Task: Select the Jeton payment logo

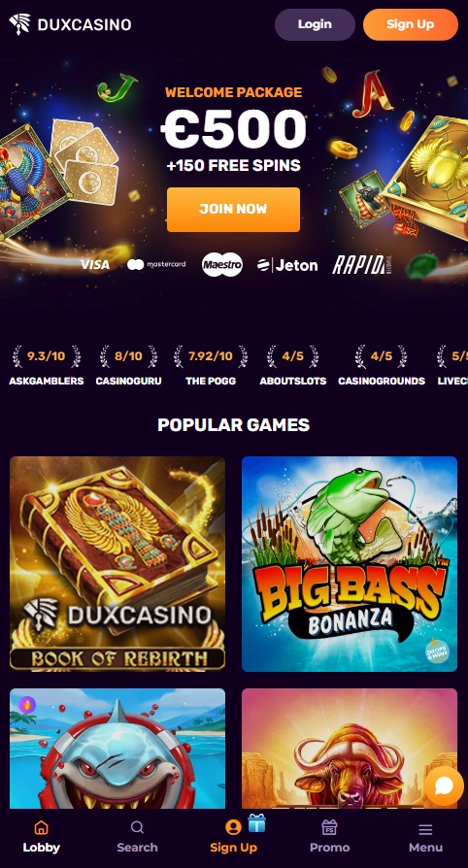Action: click(287, 265)
